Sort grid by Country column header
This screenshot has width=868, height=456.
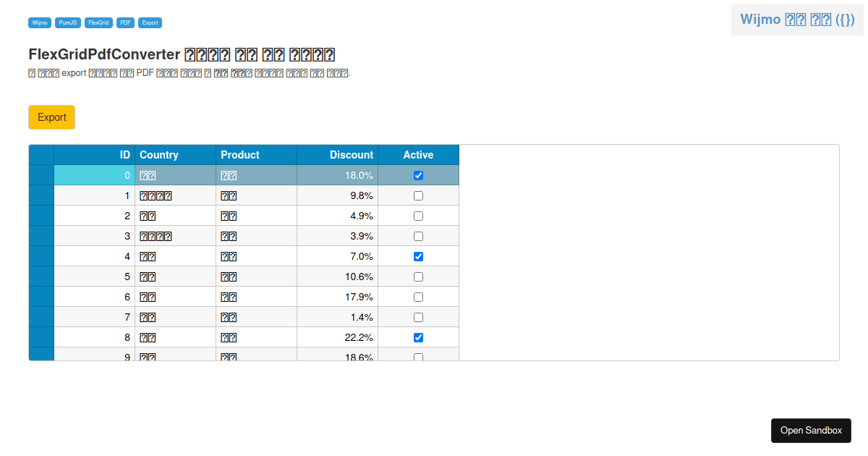tap(175, 155)
